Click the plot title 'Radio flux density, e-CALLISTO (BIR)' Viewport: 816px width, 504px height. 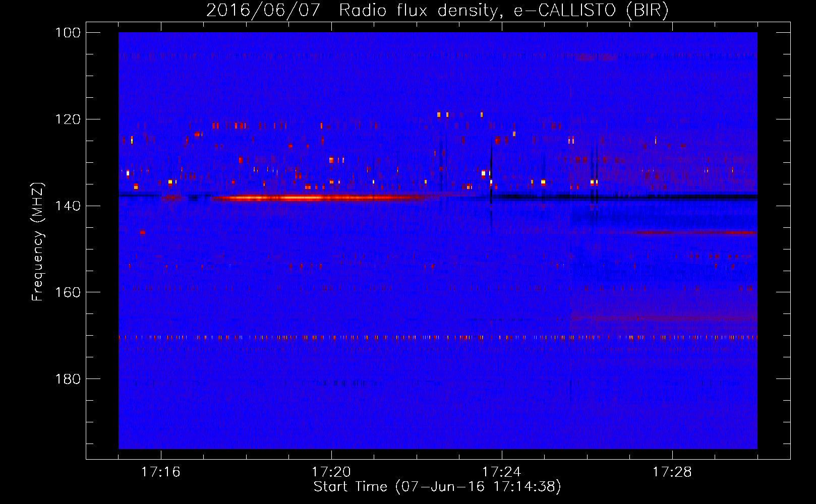(x=503, y=10)
